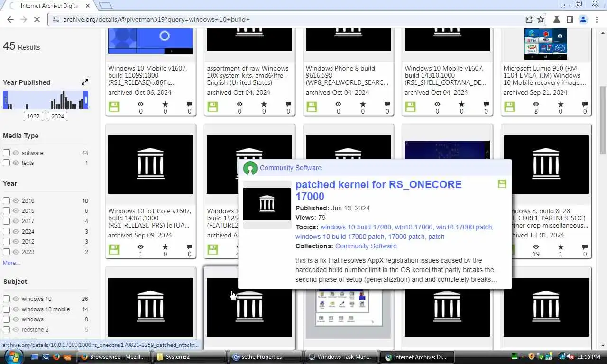Open Lumia 950 recovery image thumbnail

(x=546, y=44)
